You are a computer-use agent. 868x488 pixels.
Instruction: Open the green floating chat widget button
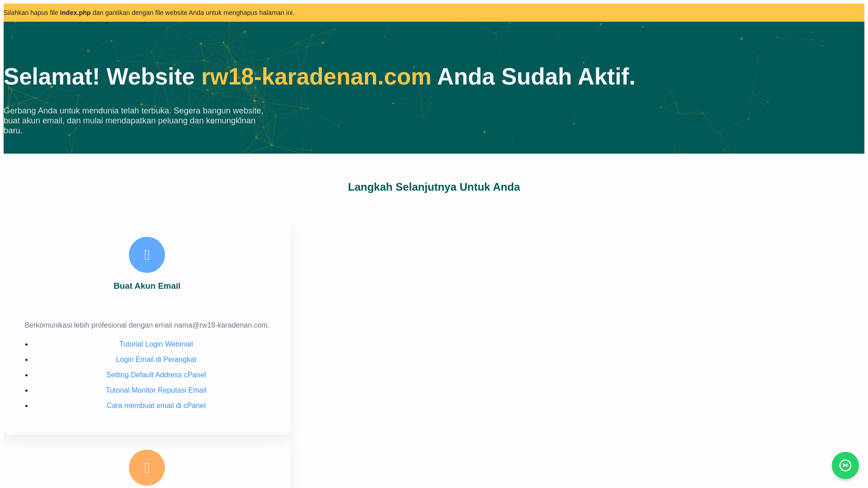(845, 465)
